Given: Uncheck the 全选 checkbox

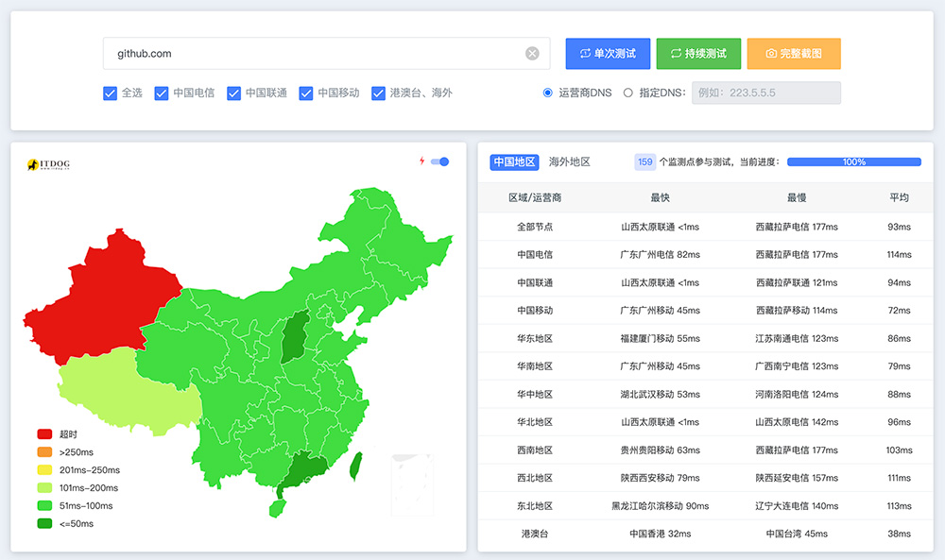Looking at the screenshot, I should click(110, 93).
